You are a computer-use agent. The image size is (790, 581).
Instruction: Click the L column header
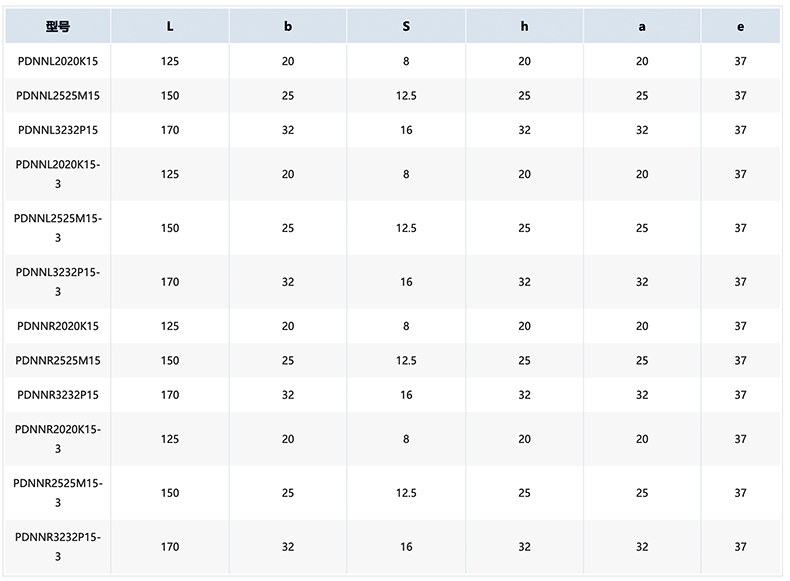tap(170, 27)
